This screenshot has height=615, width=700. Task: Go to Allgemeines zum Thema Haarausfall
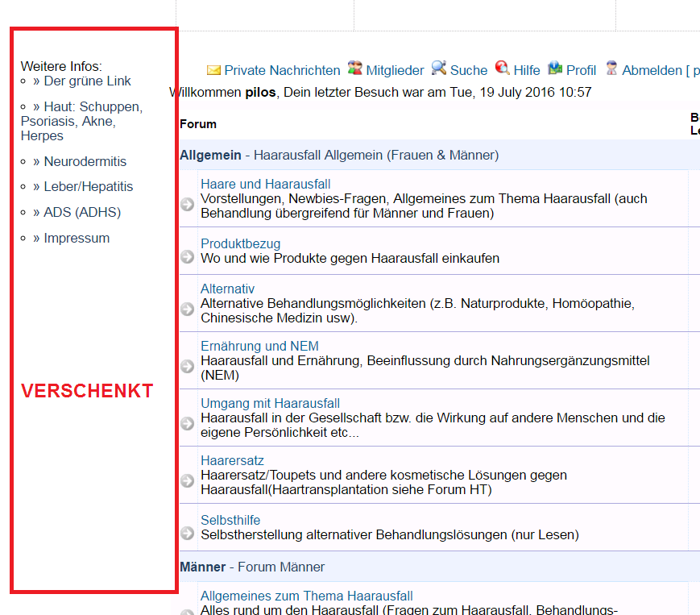[306, 596]
